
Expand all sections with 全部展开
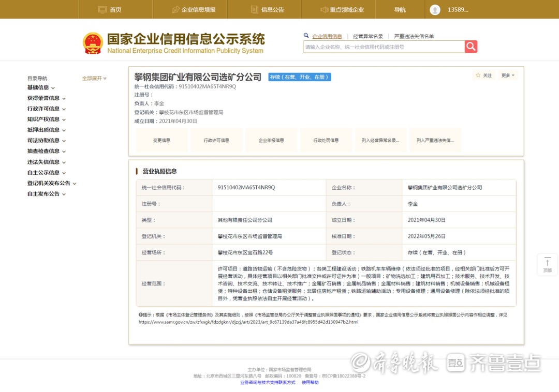pyautogui.click(x=94, y=78)
